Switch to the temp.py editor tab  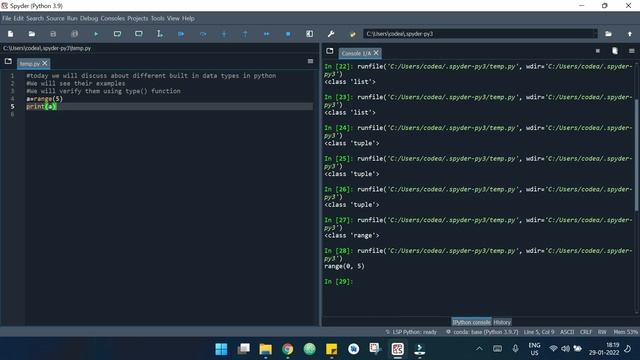coord(30,64)
